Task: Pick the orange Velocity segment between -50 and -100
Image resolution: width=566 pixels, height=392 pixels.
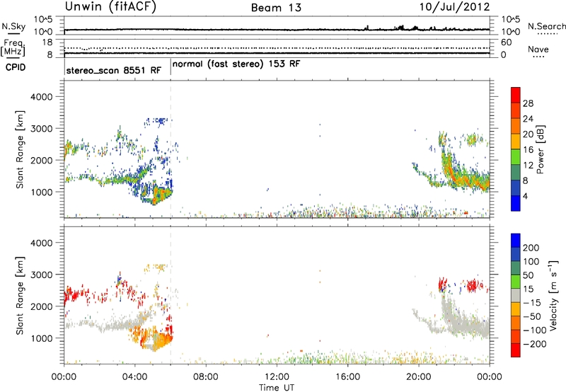Action: coord(516,323)
